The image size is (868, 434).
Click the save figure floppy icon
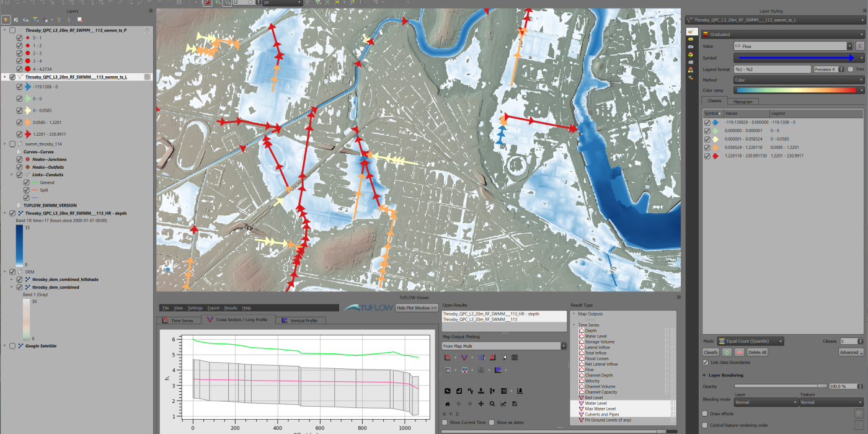tap(515, 404)
